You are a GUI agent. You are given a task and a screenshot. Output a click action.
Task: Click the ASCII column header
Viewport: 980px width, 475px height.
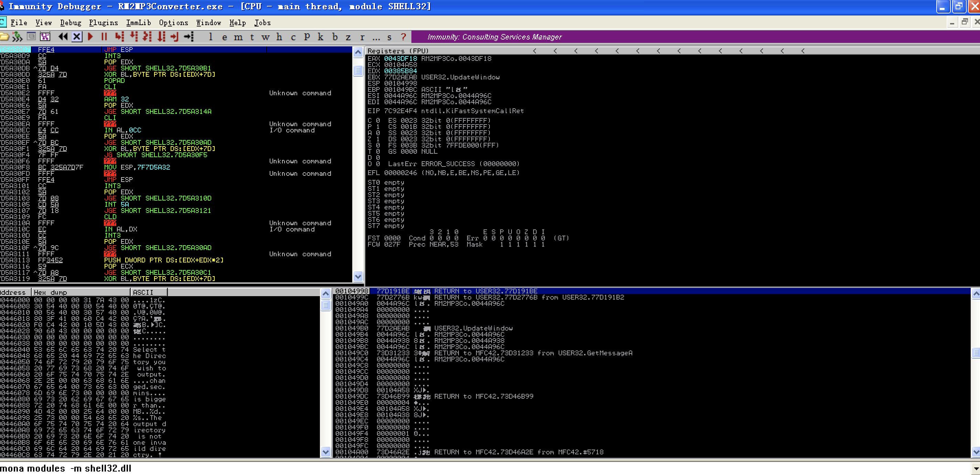click(149, 292)
